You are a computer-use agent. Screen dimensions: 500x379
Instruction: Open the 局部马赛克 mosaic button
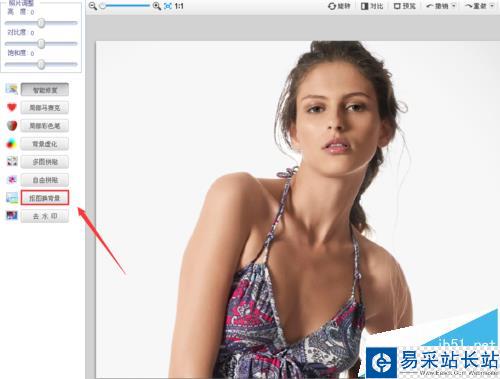[45, 108]
